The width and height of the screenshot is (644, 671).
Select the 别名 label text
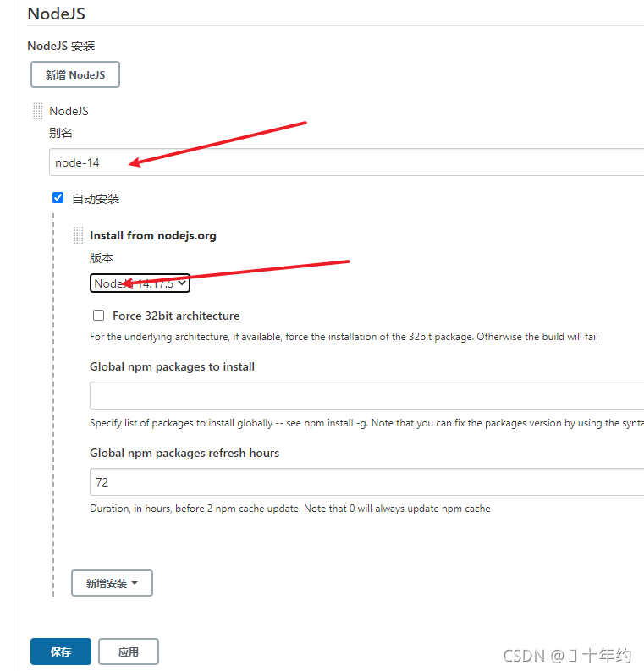coord(60,133)
